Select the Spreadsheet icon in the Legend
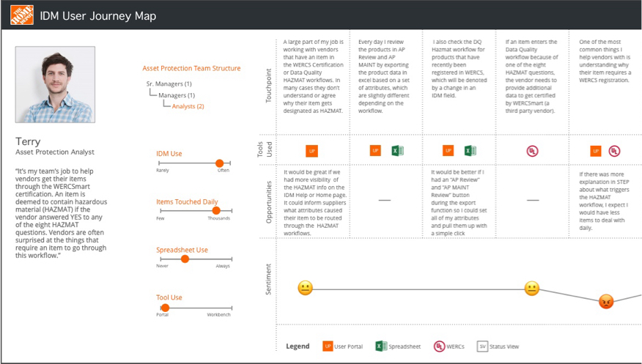Image resolution: width=642 pixels, height=364 pixels. [x=381, y=346]
